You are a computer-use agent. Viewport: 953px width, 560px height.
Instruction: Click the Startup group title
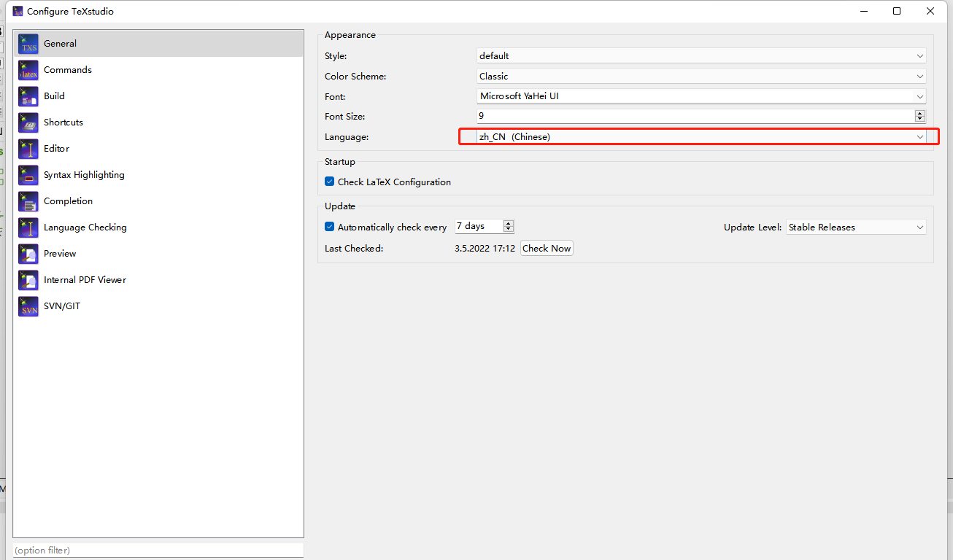tap(340, 162)
